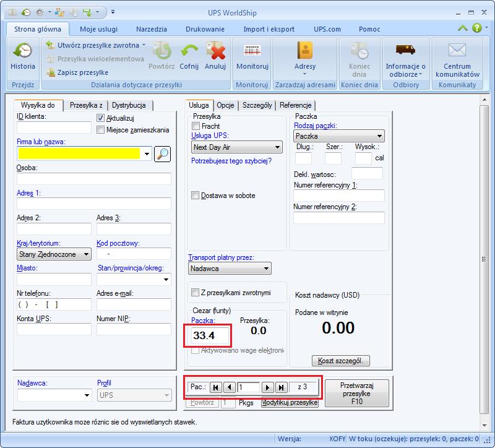Open the Import i eksport tab

[x=269, y=29]
